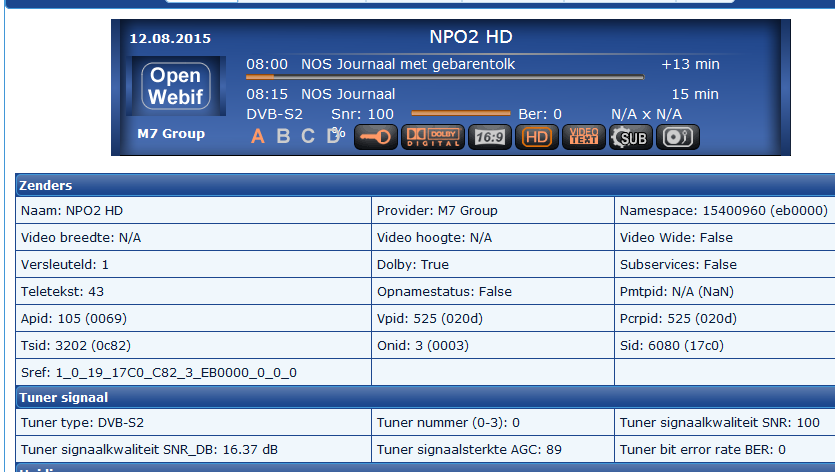Screen dimensions: 835x472
Task: Click the 'Ber: 0' value in banner
Action: pos(540,114)
